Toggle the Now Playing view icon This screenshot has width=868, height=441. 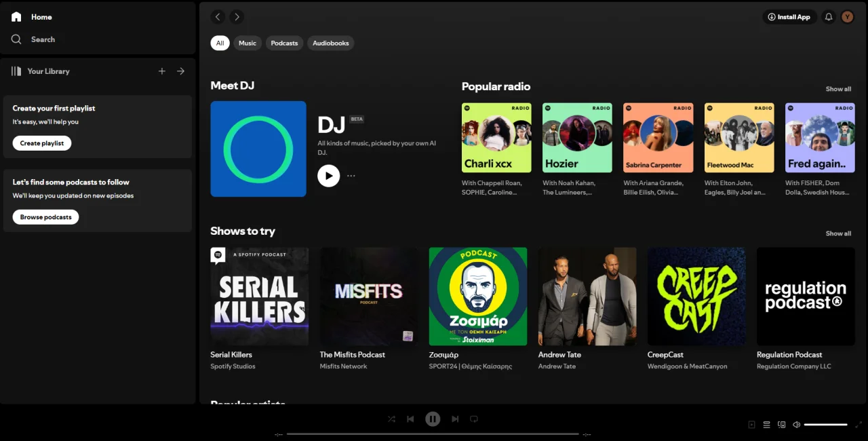point(751,425)
